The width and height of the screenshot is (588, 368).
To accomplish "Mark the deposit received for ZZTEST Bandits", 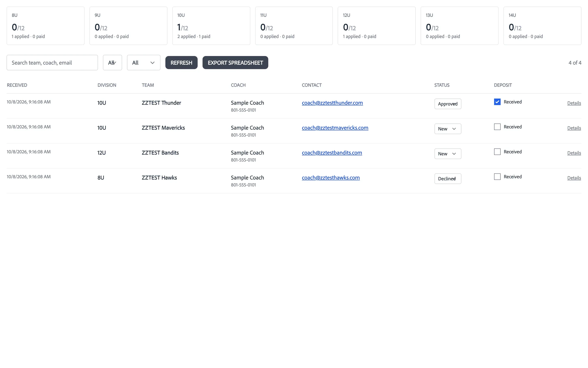I will tap(497, 152).
